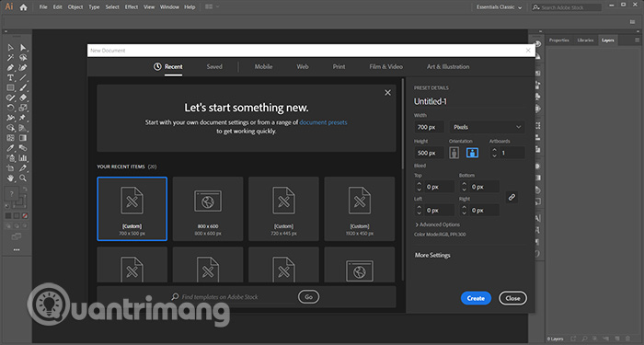Select the Line Segment tool

point(23,77)
